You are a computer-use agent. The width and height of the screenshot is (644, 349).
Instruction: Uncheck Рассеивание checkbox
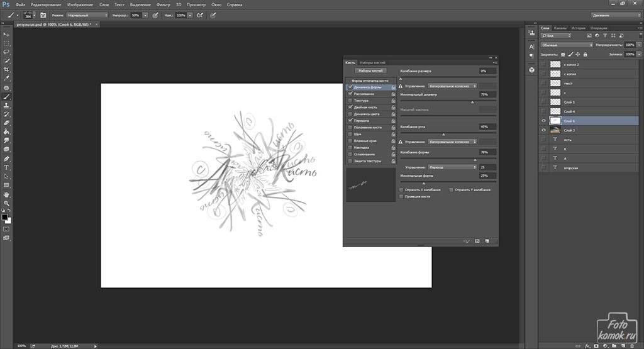coord(350,94)
